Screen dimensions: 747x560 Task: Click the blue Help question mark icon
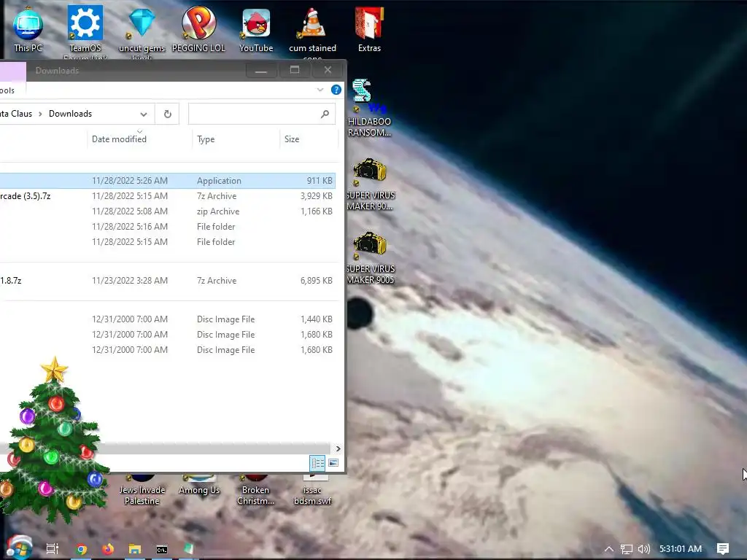[x=336, y=90]
